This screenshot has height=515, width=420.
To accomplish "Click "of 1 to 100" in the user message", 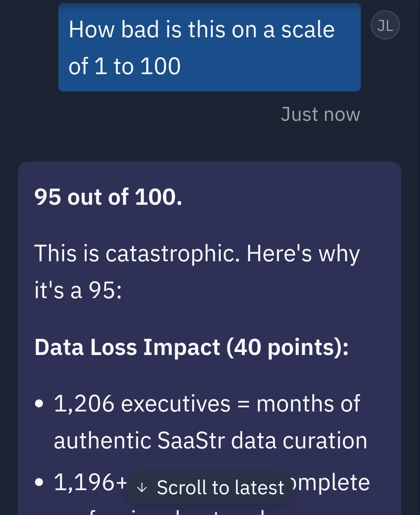I will 125,66.
